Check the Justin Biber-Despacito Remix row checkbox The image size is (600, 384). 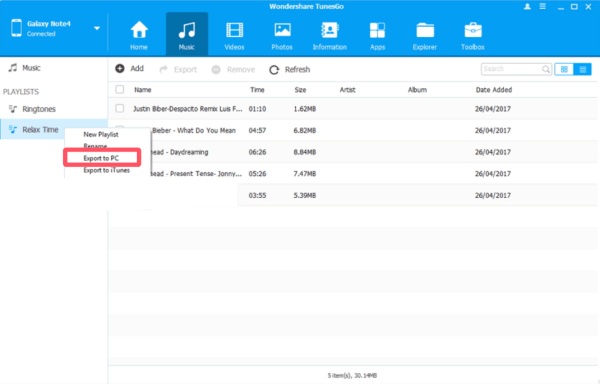120,109
